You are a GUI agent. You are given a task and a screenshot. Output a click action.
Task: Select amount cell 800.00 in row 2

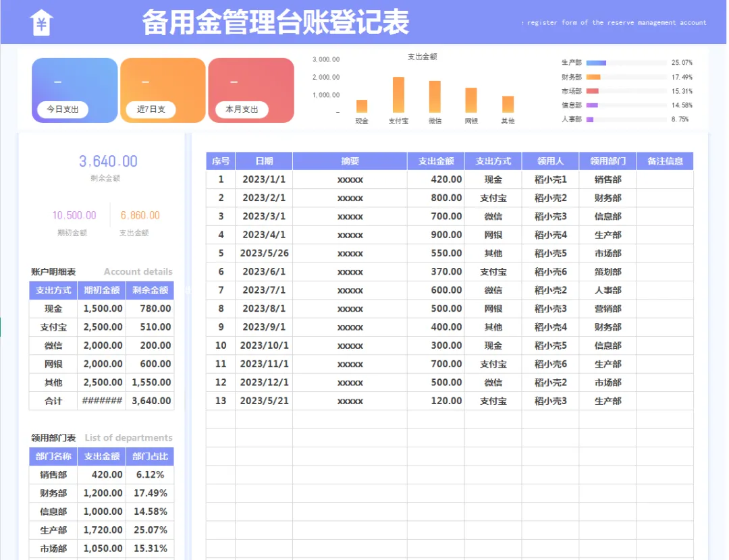tap(435, 198)
